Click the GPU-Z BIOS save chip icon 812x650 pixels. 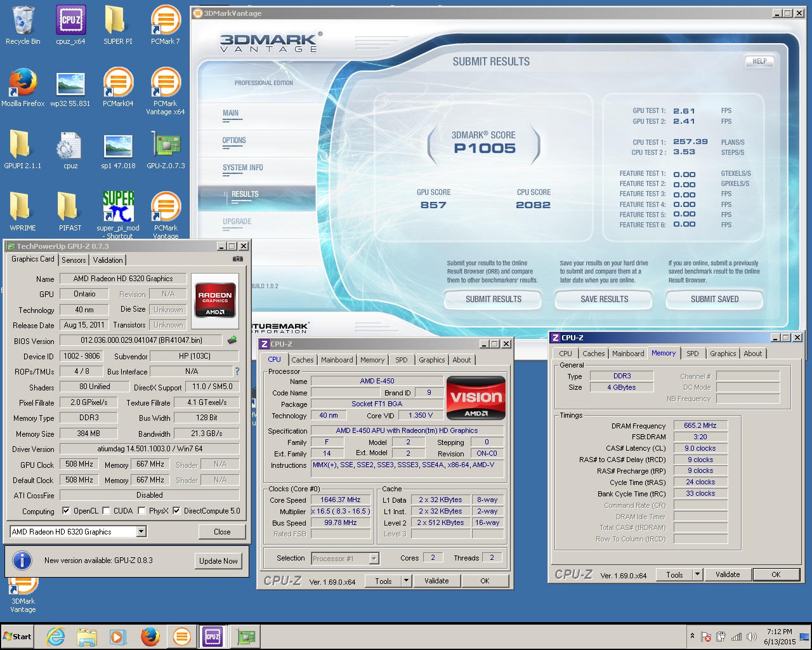click(x=232, y=340)
